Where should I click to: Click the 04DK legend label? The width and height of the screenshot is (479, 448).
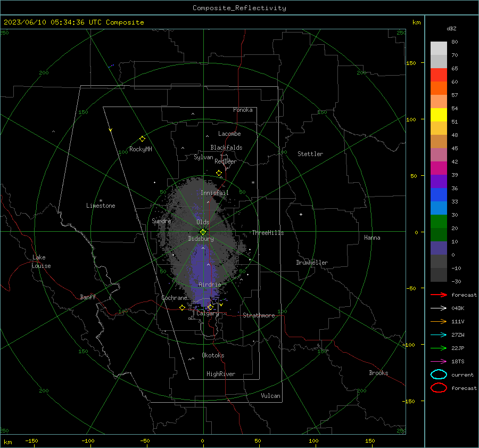click(458, 308)
